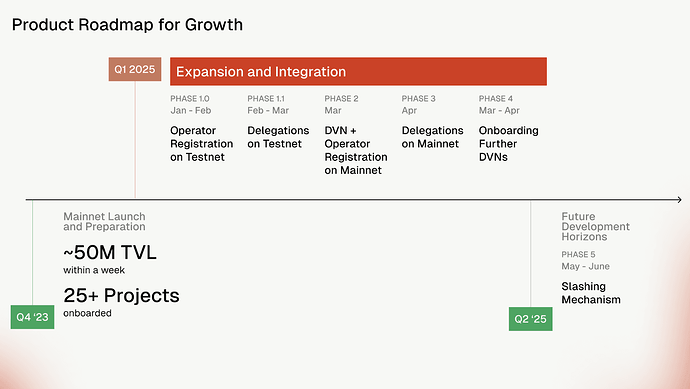
Task: Click the ~50M TVL figure
Action: tap(110, 253)
